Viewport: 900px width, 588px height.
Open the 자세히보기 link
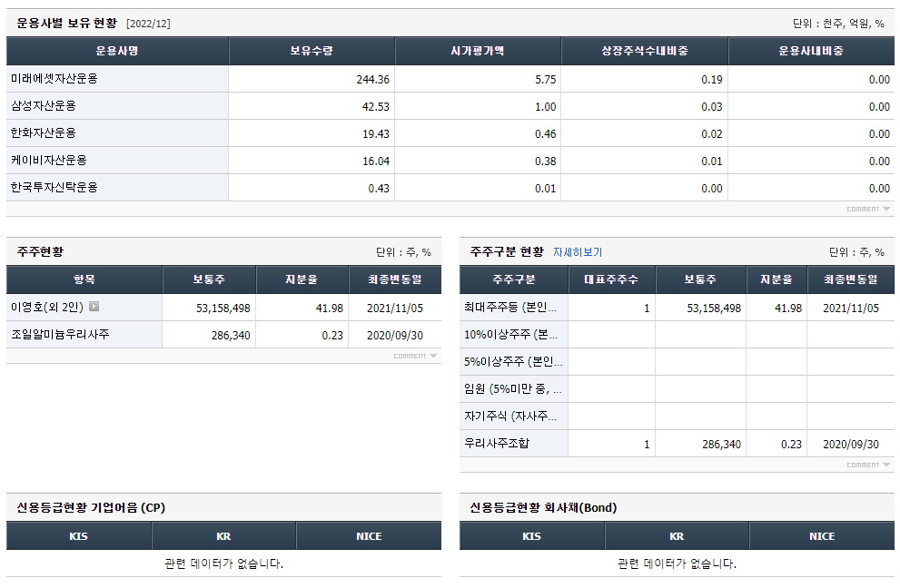pos(578,252)
